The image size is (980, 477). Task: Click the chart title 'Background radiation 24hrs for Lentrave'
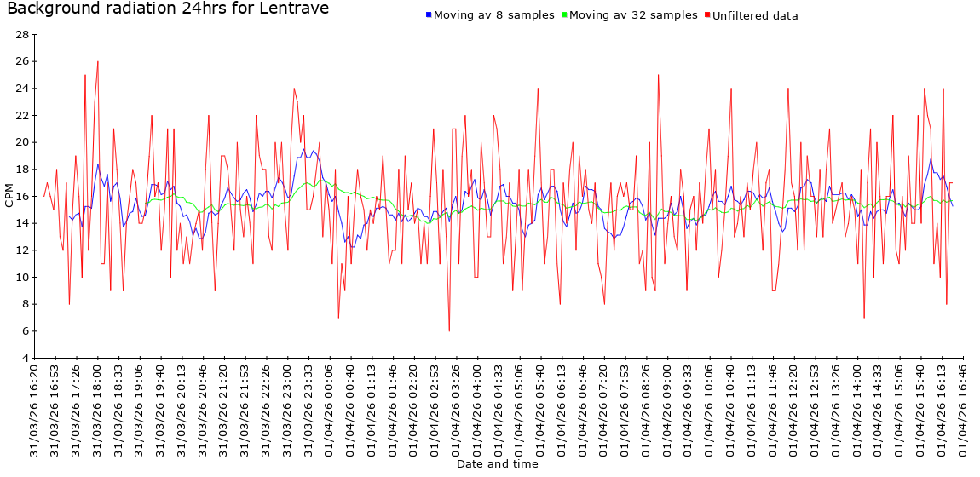coord(167,9)
